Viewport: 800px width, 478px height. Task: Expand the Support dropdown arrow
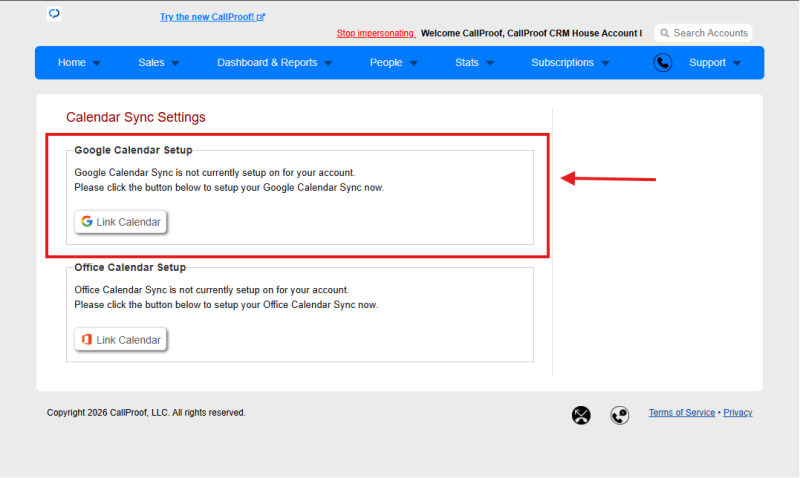[x=736, y=63]
